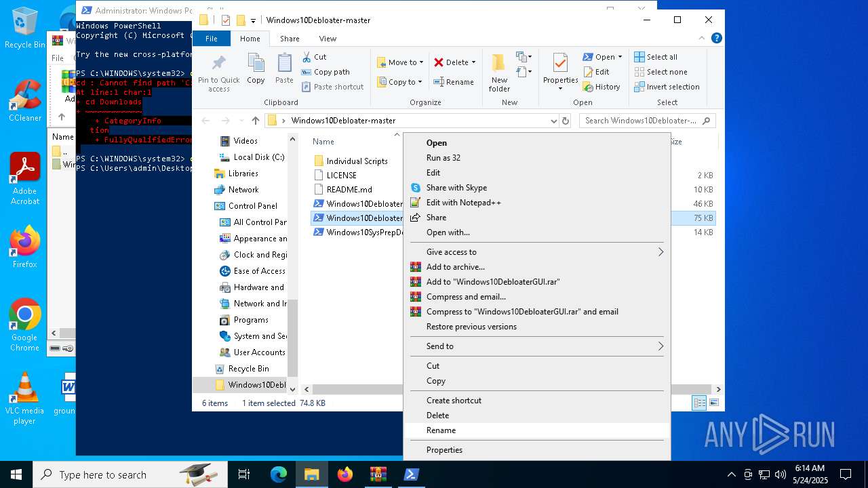Expand the Move to dropdown
This screenshot has width=868, height=488.
point(421,62)
